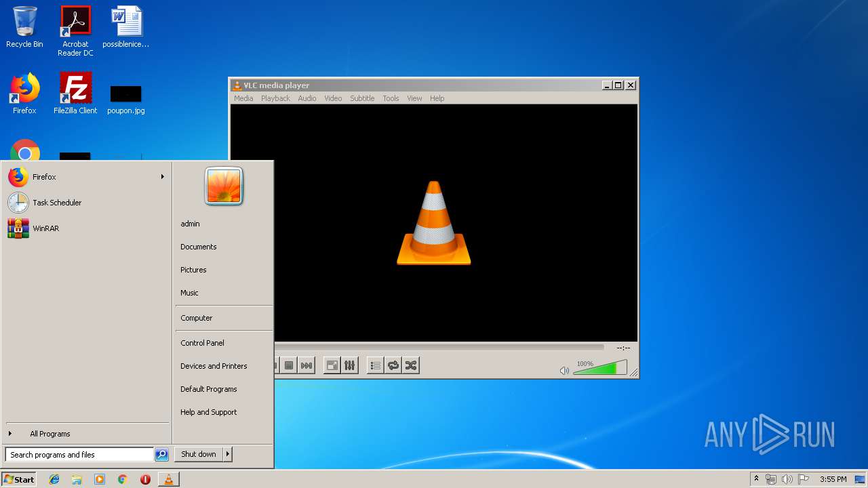Set the VLC volume slider level

tap(599, 368)
